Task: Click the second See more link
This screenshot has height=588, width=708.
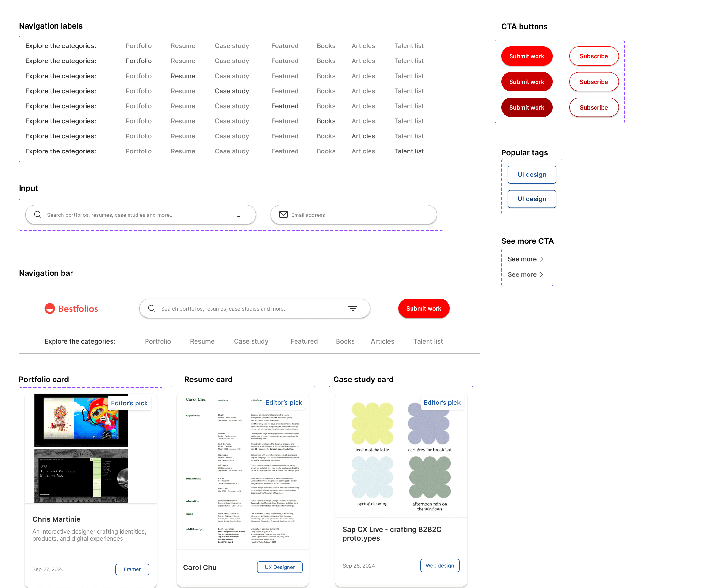Action: click(x=526, y=274)
